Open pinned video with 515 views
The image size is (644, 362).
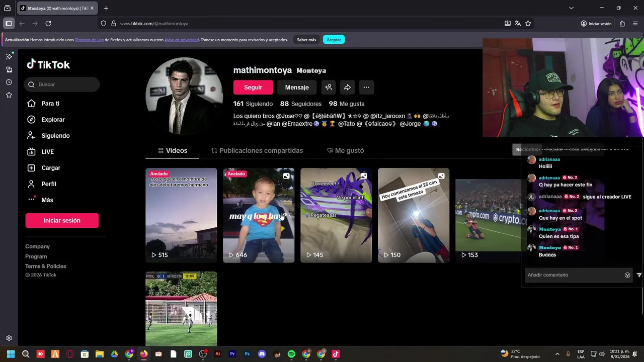coord(181,215)
